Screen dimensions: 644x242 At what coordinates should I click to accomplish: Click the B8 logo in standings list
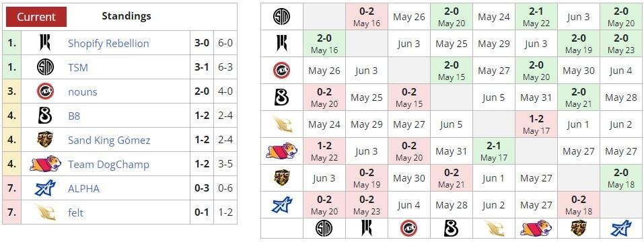click(45, 116)
